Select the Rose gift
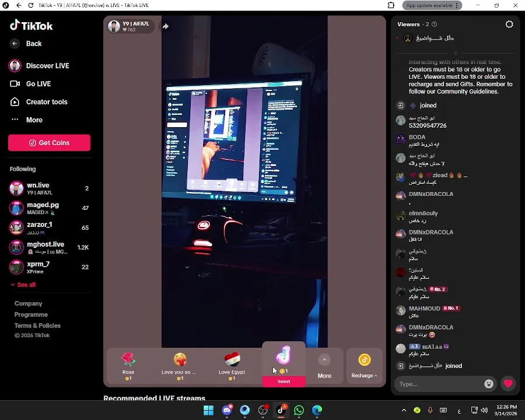The image size is (525, 420). click(128, 366)
